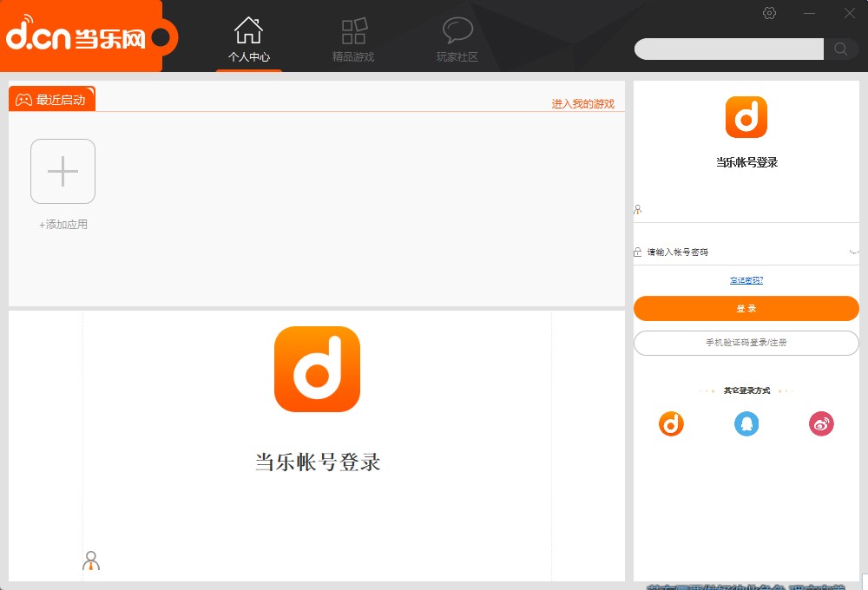Image resolution: width=868 pixels, height=590 pixels.
Task: Click the +添加应用 label
Action: 63,224
